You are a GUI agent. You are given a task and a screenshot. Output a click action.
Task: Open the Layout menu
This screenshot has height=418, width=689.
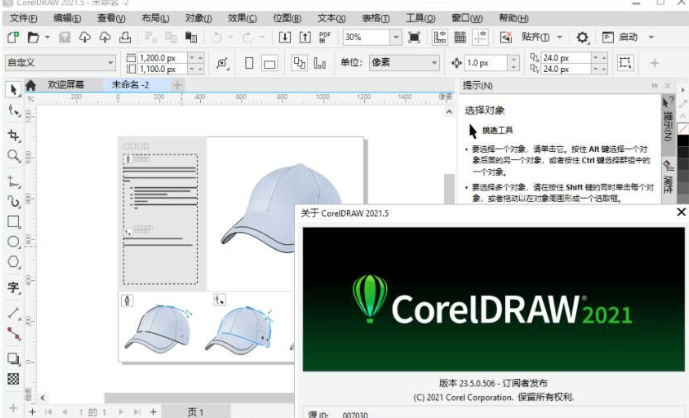pos(155,18)
